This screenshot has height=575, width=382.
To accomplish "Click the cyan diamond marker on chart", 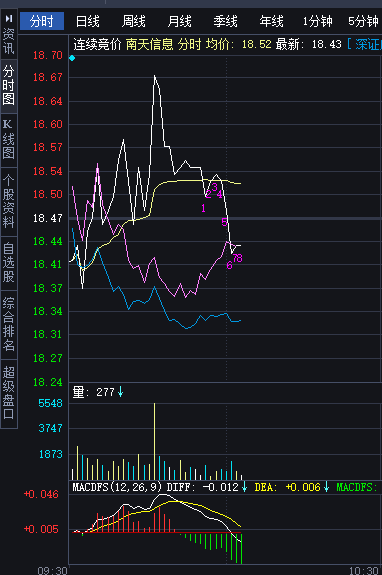I will tap(72, 58).
